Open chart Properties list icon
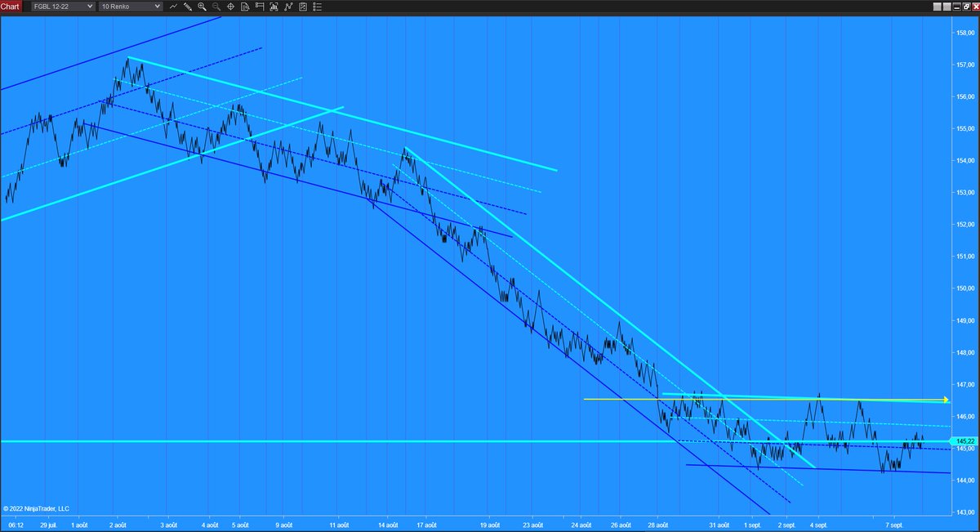Image resolution: width=980 pixels, height=532 pixels. (317, 7)
